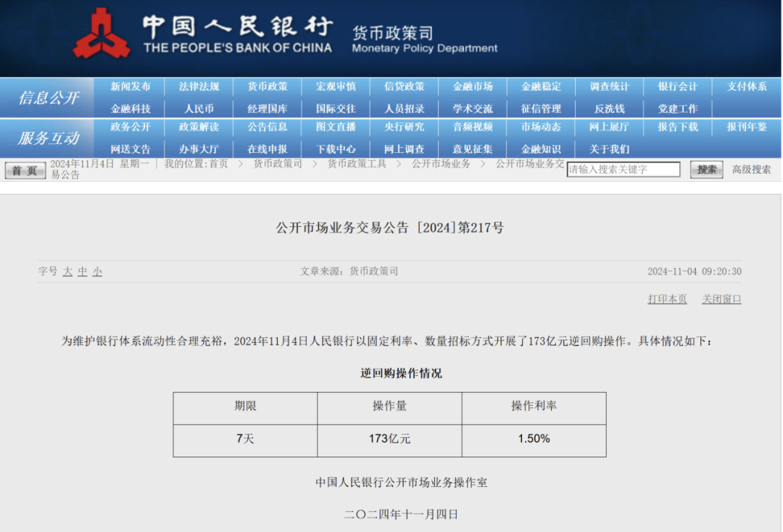Navigate to 关于我们

coord(609,149)
